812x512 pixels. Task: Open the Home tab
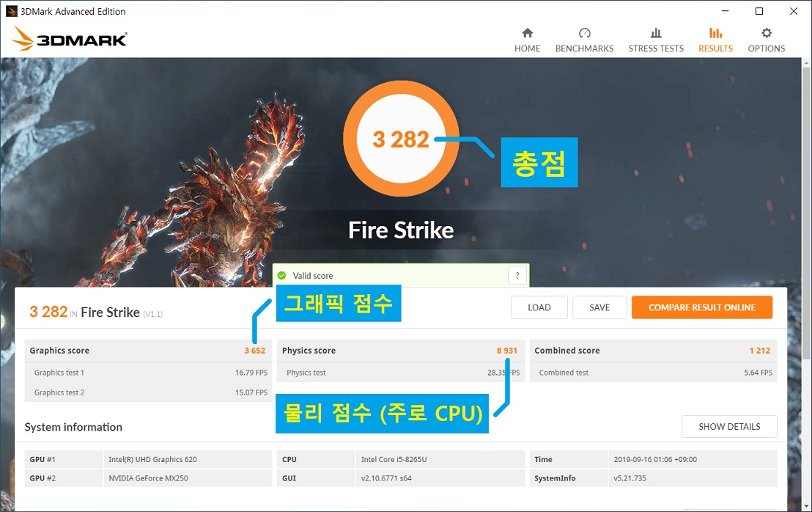click(x=527, y=40)
